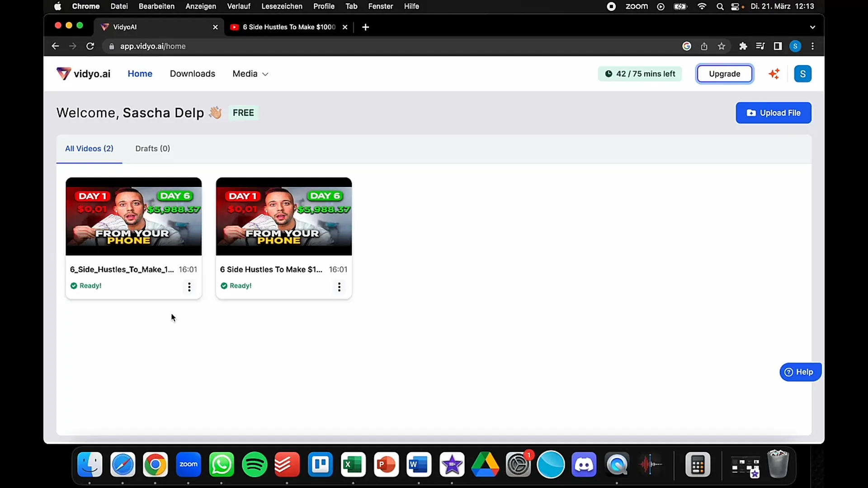Toggle the Ready status on first video
868x488 pixels.
pyautogui.click(x=85, y=286)
